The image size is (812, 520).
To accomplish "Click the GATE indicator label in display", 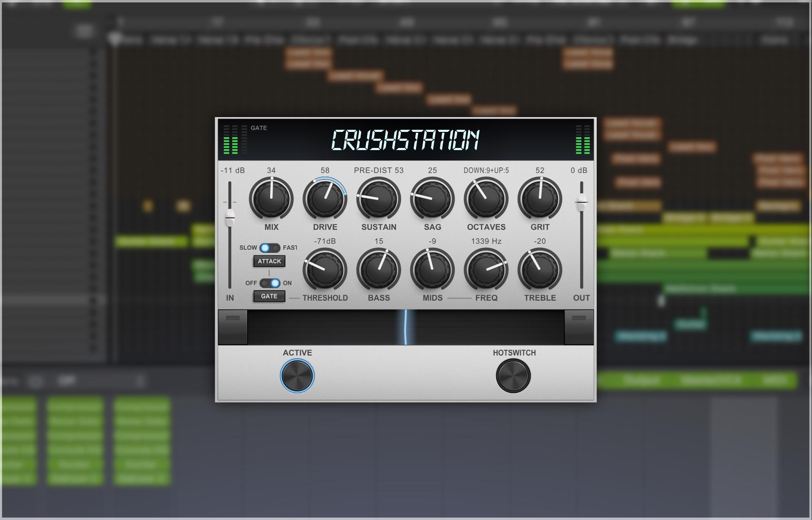I will click(258, 128).
